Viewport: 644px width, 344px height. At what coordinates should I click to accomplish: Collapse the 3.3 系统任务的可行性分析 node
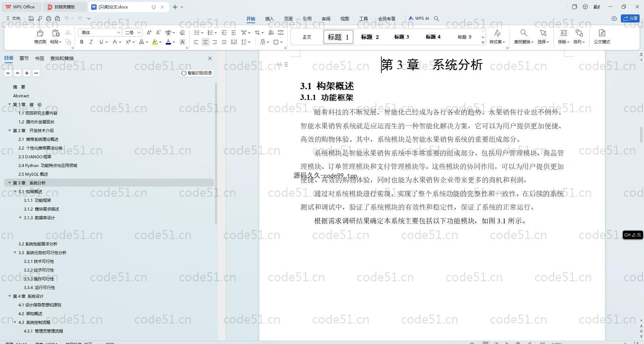click(x=15, y=252)
